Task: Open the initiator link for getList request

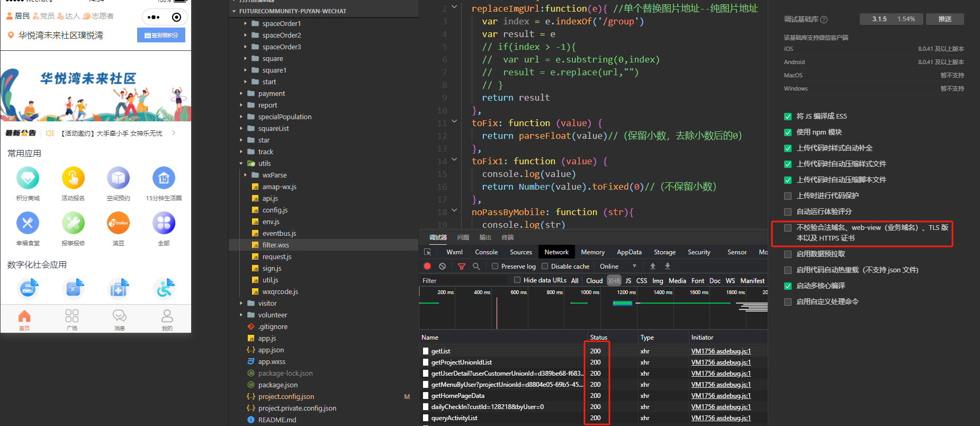Action: point(721,351)
